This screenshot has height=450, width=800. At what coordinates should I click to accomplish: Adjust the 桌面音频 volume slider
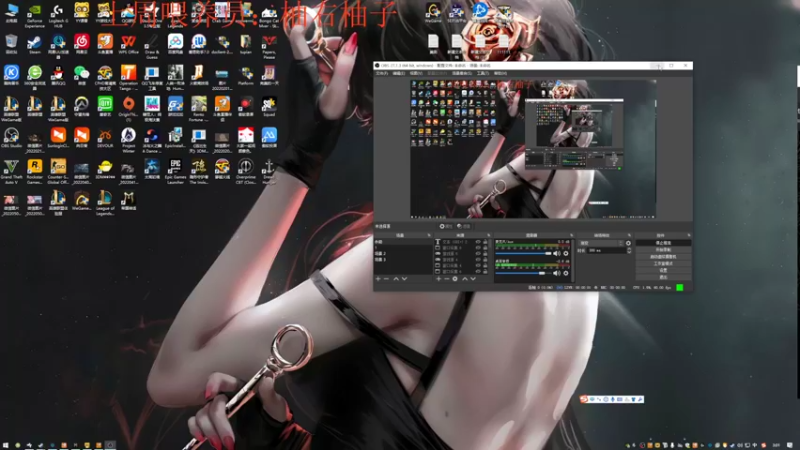tap(523, 273)
